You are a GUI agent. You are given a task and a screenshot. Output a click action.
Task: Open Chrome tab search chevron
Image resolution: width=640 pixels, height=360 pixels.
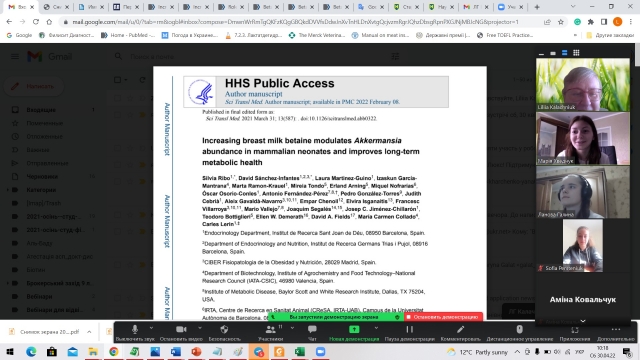[x=573, y=7]
